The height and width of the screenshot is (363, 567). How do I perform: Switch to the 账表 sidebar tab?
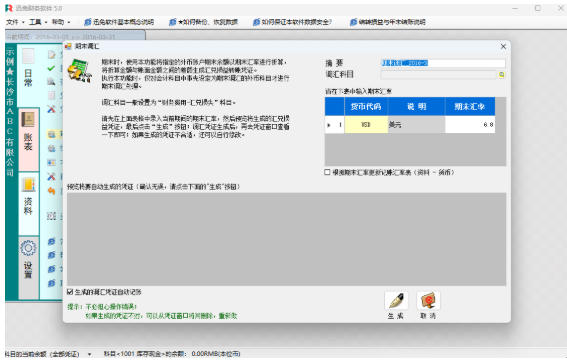click(x=28, y=140)
